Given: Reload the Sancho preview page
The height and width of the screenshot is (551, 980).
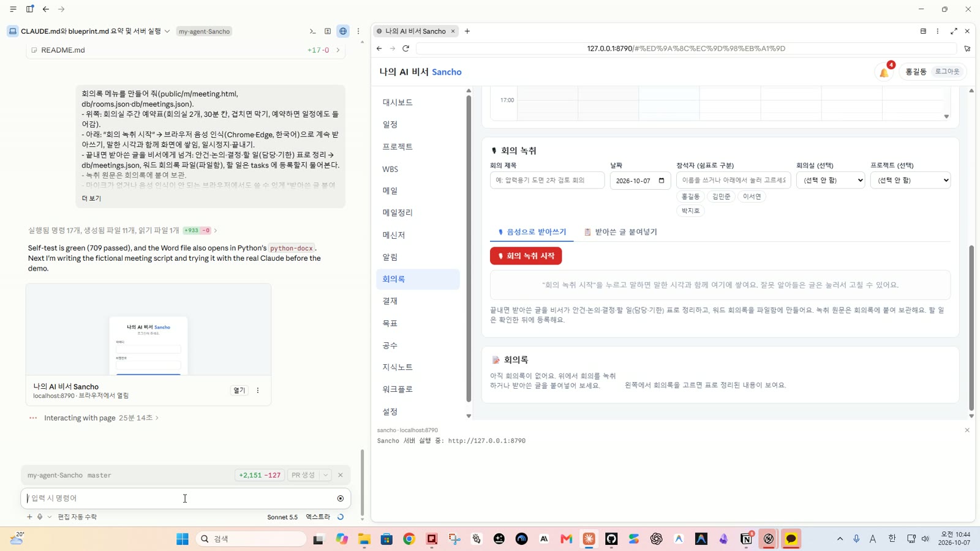Looking at the screenshot, I should (x=405, y=48).
